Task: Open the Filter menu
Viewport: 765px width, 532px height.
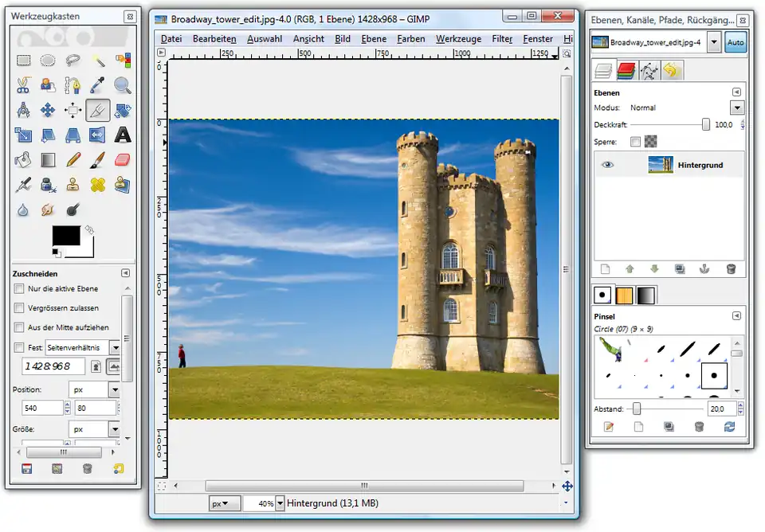Action: pos(502,38)
